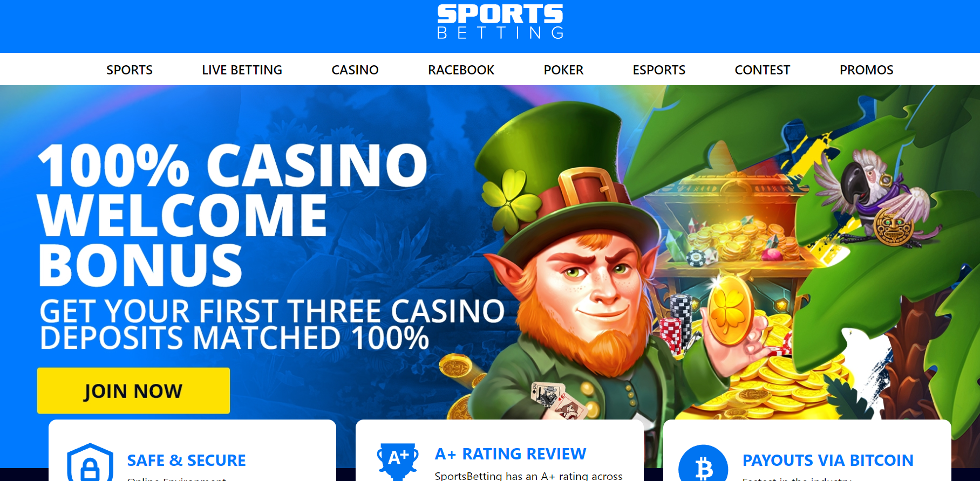Open the Casino navigation item
The width and height of the screenshot is (980, 481).
[355, 70]
